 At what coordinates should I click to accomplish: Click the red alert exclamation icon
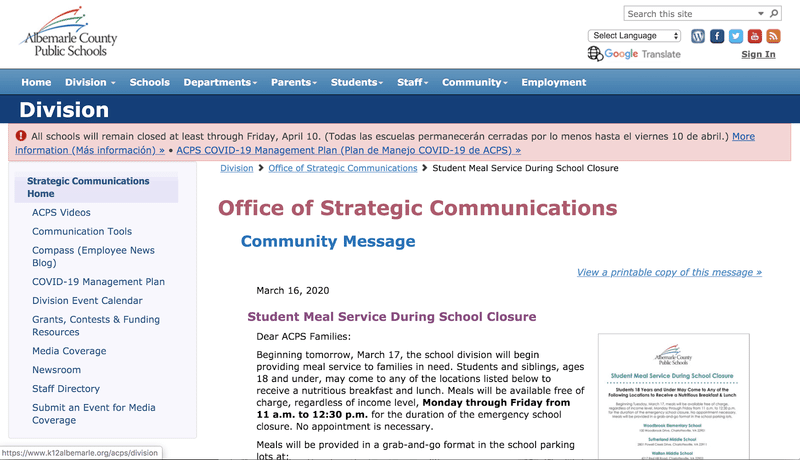point(20,136)
